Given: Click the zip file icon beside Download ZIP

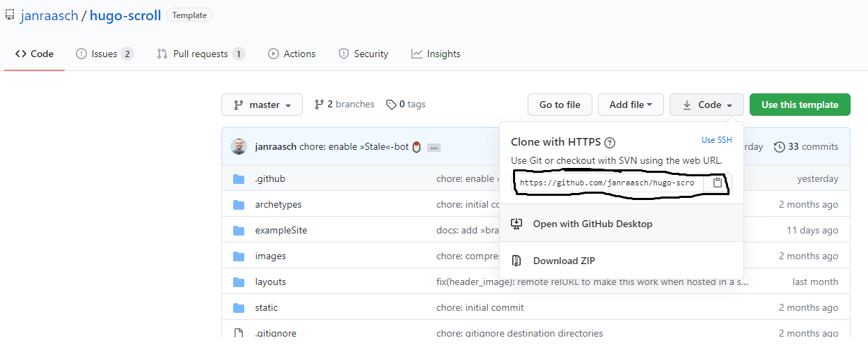Looking at the screenshot, I should click(516, 261).
